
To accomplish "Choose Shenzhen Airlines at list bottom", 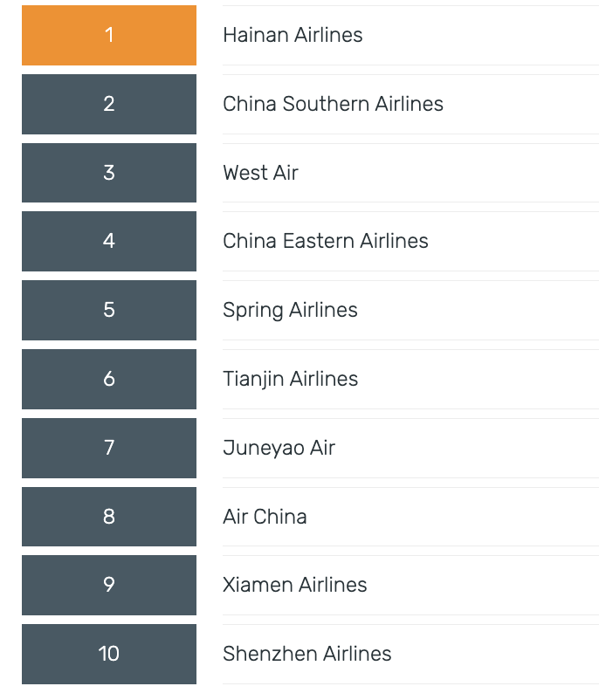I will coord(306,654).
